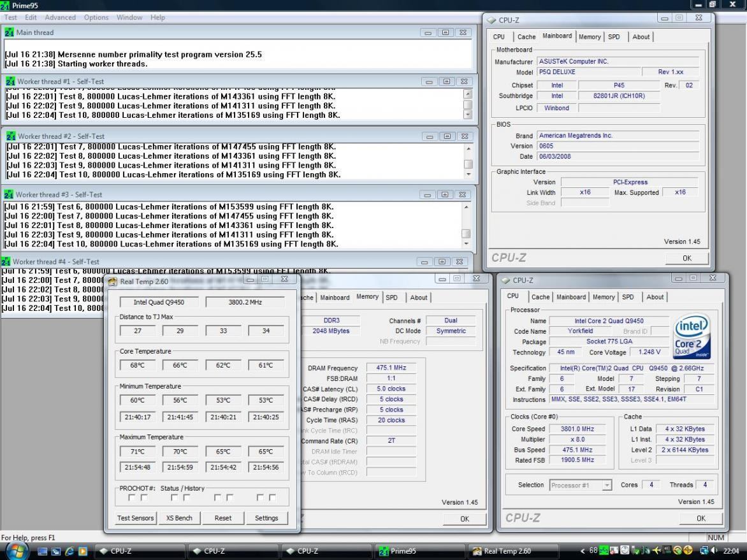747x560 pixels.
Task: Switch to Memory tab in CPU-Z Processor window
Action: pos(604,297)
